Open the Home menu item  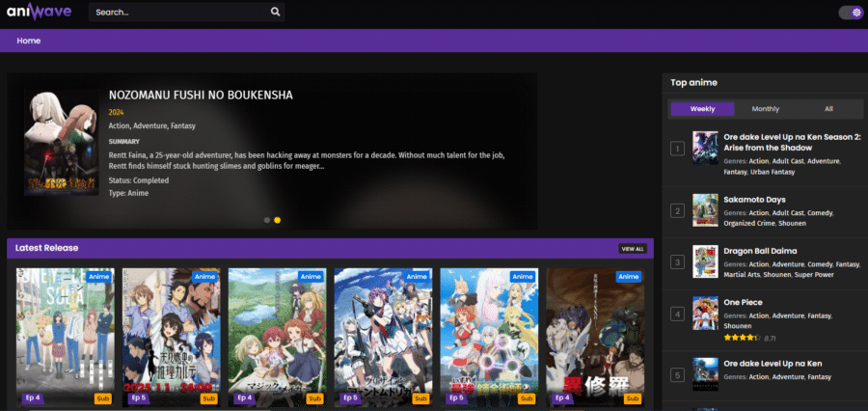tap(28, 41)
